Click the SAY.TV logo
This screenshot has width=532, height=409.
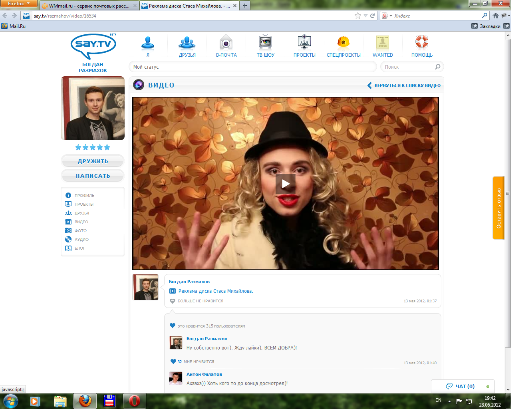93,46
